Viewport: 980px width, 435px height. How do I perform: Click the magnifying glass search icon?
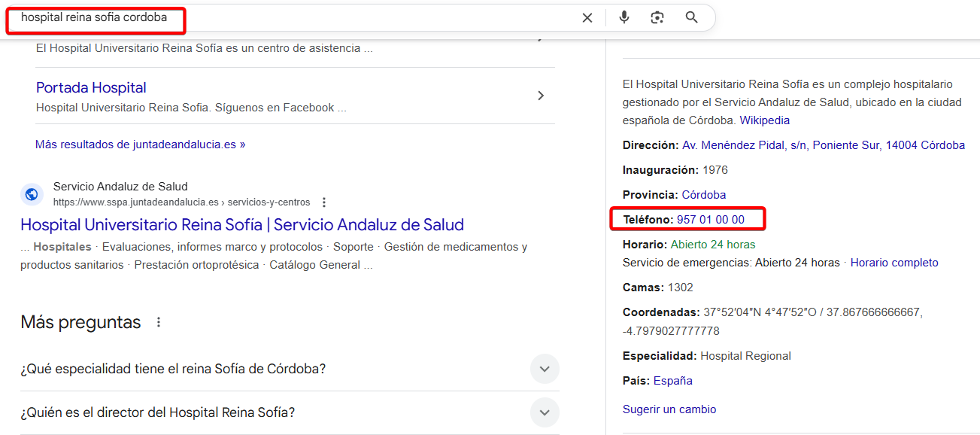point(692,18)
